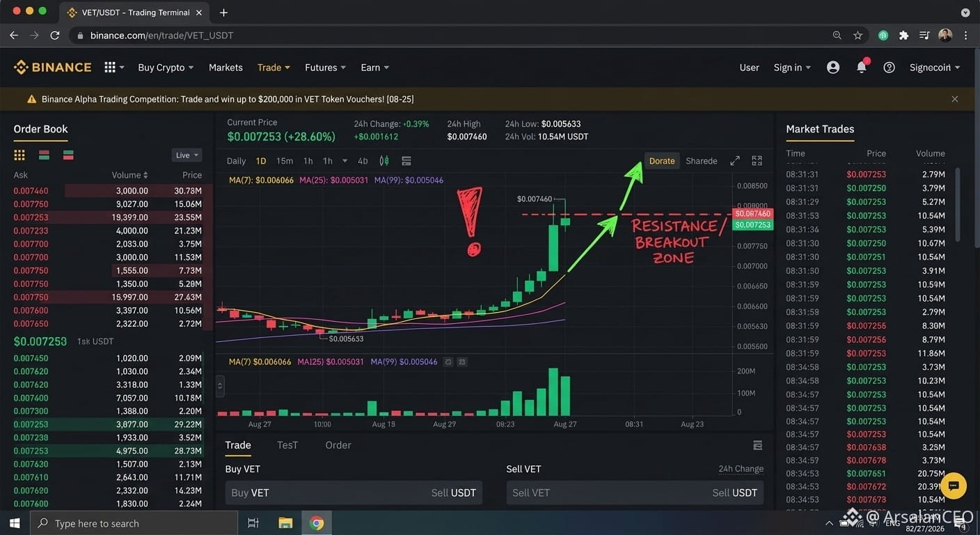Expand the Trade dropdown menu
The height and width of the screenshot is (535, 980).
(274, 68)
